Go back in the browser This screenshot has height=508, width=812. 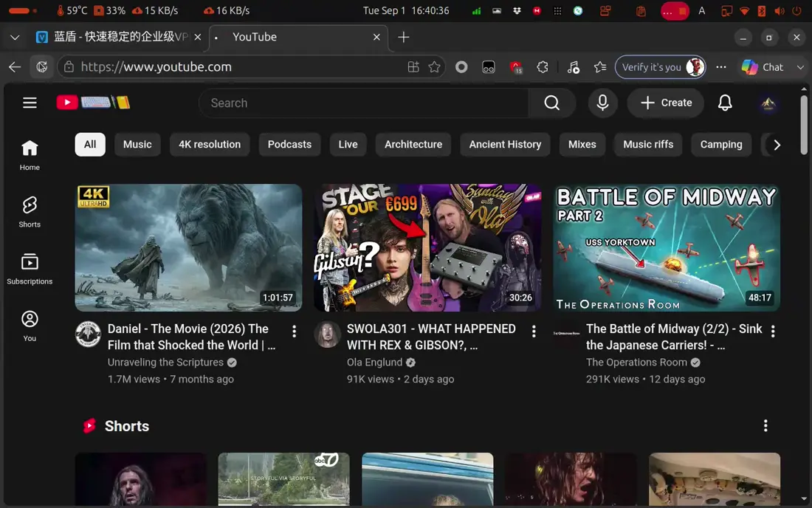pos(15,66)
